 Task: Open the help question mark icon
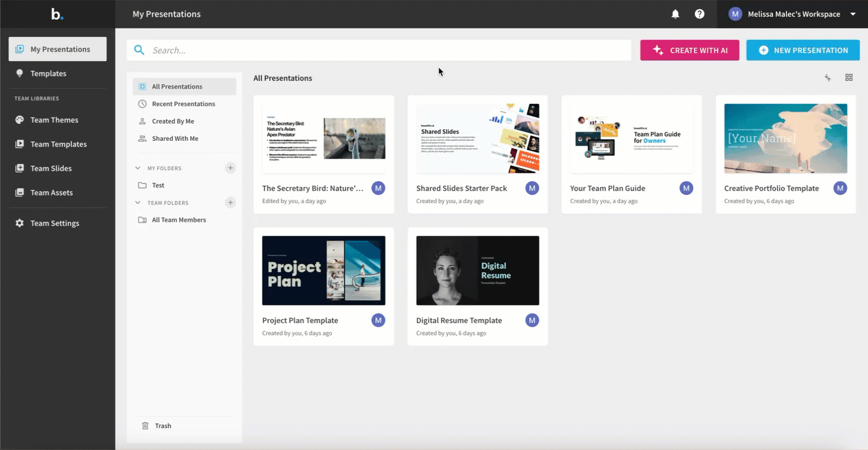tap(699, 14)
